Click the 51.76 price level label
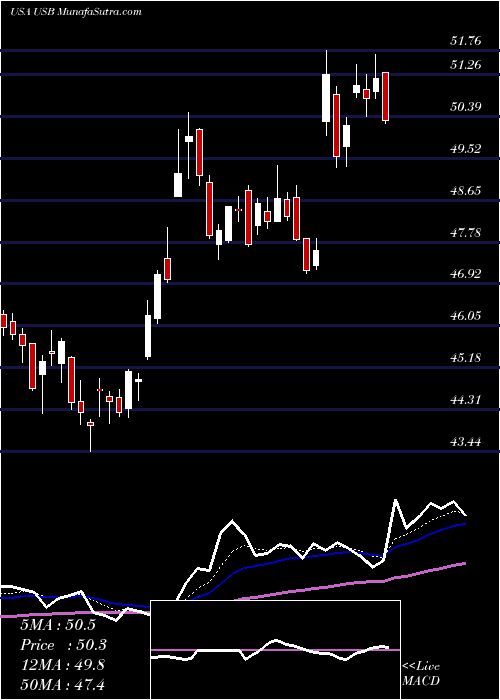 pyautogui.click(x=466, y=41)
